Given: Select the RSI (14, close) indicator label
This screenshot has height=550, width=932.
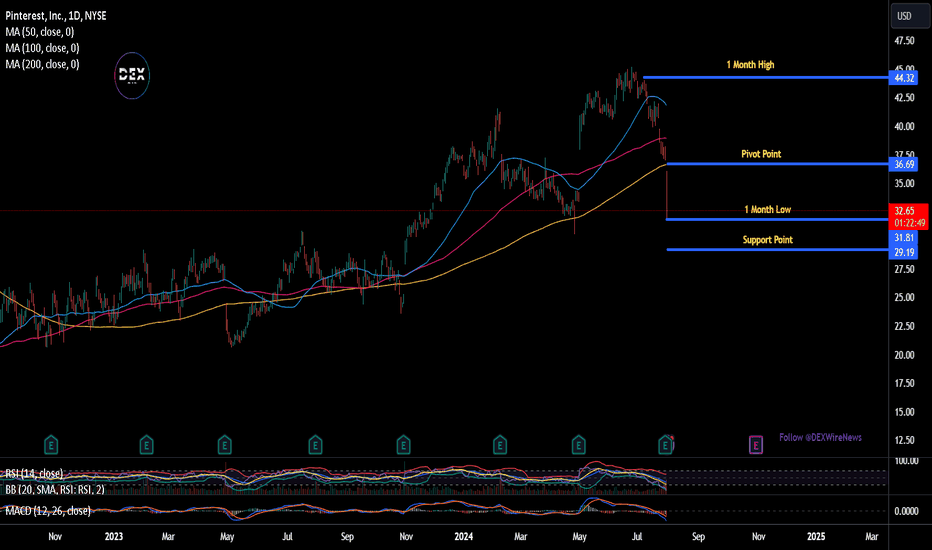Looking at the screenshot, I should click(34, 473).
